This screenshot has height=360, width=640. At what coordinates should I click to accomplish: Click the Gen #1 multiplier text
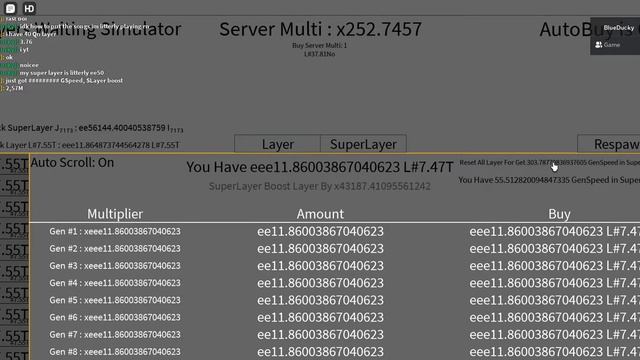tap(115, 231)
